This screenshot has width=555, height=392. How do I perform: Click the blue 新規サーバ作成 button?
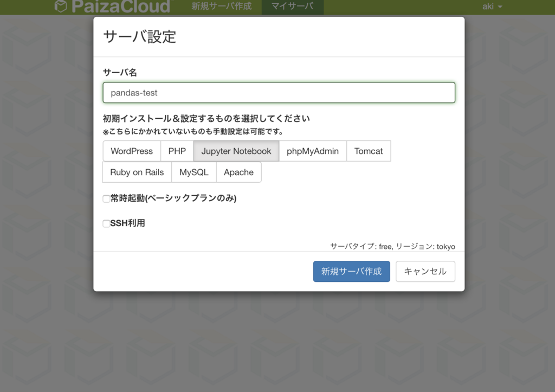click(x=351, y=271)
